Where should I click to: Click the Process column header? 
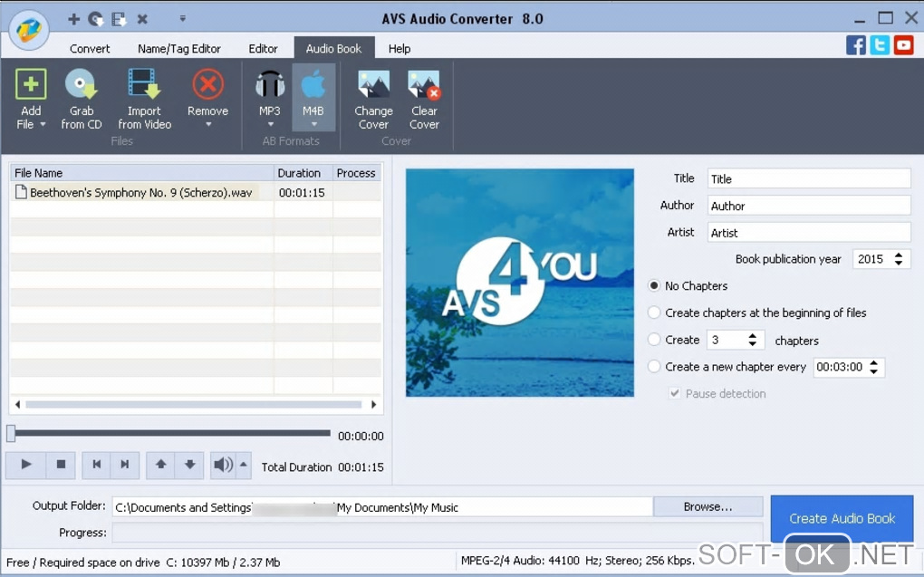pyautogui.click(x=357, y=173)
